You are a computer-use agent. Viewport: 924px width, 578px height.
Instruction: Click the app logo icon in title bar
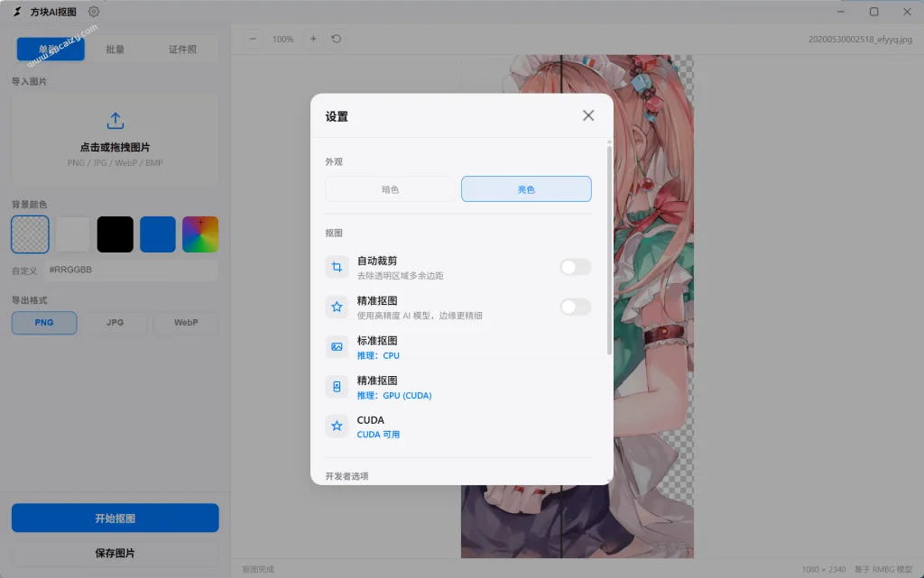click(17, 12)
